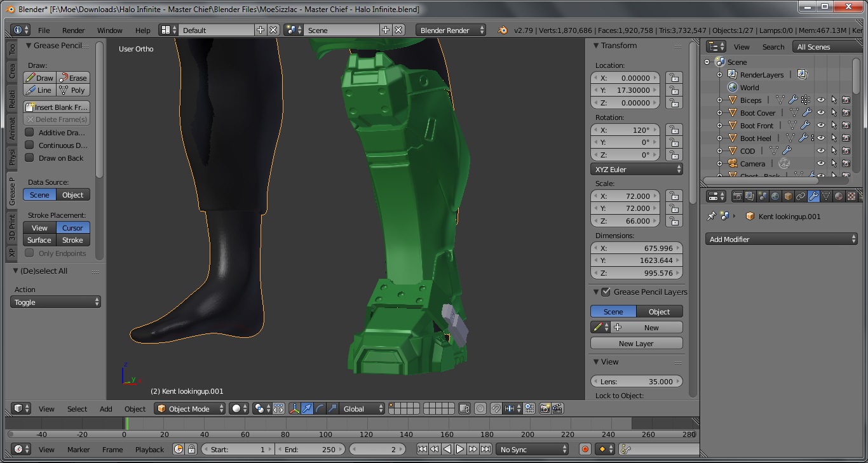Click the green current frame marker in timeline
Screen dimensions: 868x463
[126, 423]
